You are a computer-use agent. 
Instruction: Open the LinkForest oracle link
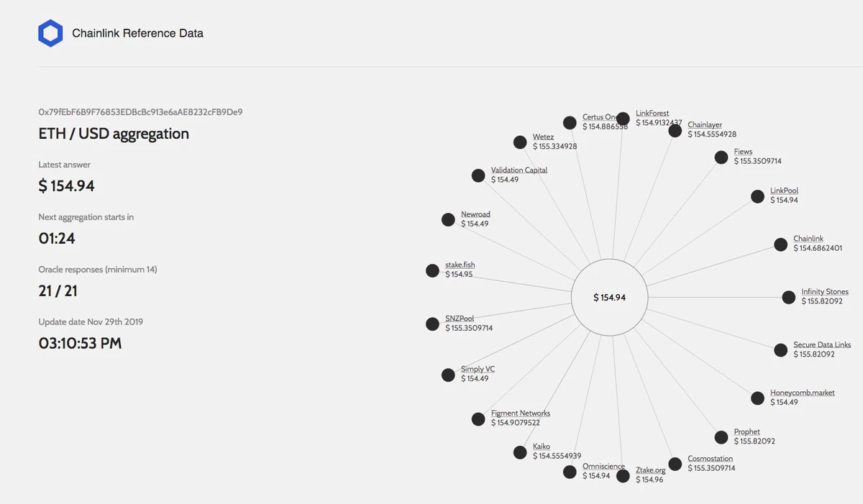tap(652, 114)
